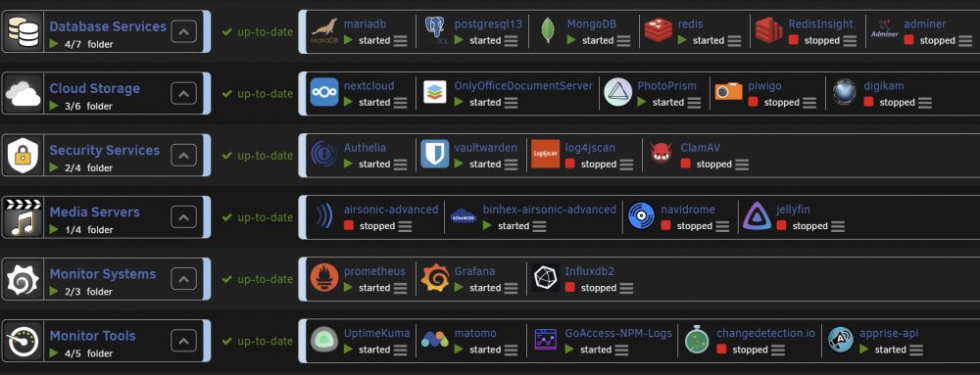Click the Media Servers music icon
The height and width of the screenshot is (375, 980).
click(x=23, y=217)
